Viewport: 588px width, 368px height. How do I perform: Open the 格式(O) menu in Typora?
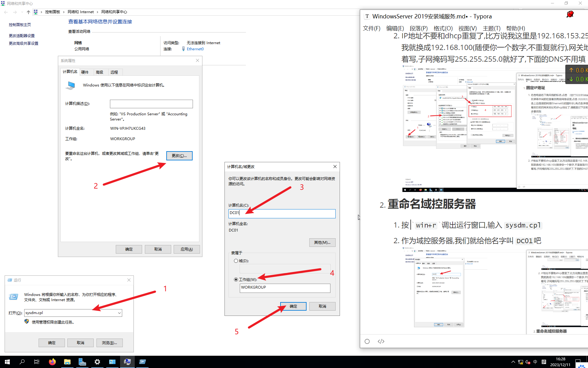point(443,28)
